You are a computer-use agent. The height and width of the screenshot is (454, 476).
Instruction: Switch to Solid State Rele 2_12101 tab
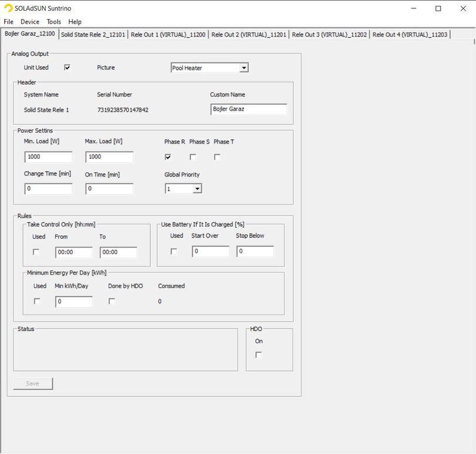point(93,35)
